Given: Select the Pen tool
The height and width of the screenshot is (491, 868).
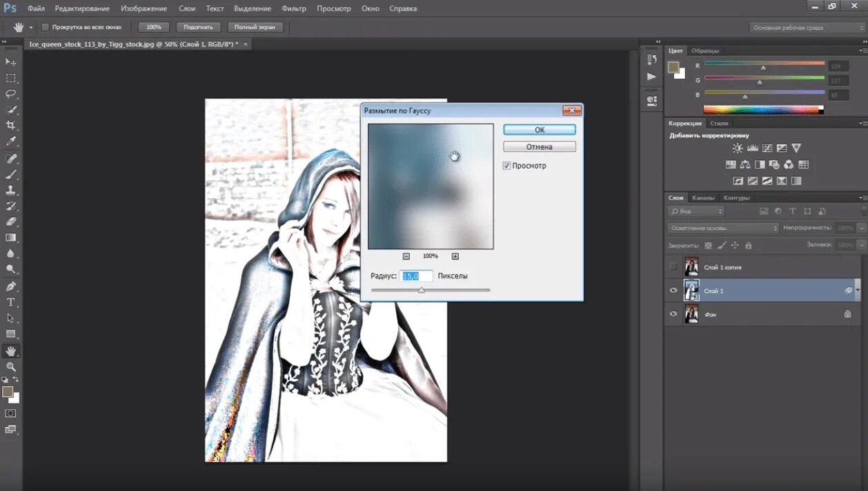Looking at the screenshot, I should pos(11,287).
